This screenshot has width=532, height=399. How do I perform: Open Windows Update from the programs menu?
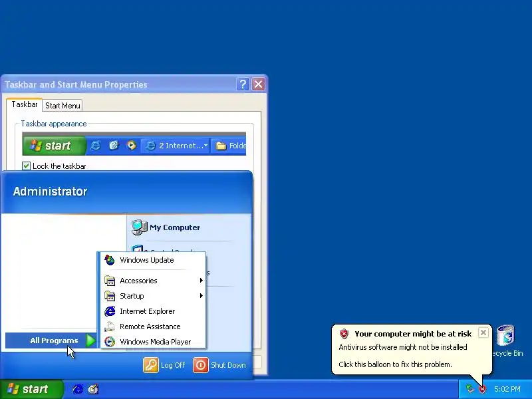[153, 260]
